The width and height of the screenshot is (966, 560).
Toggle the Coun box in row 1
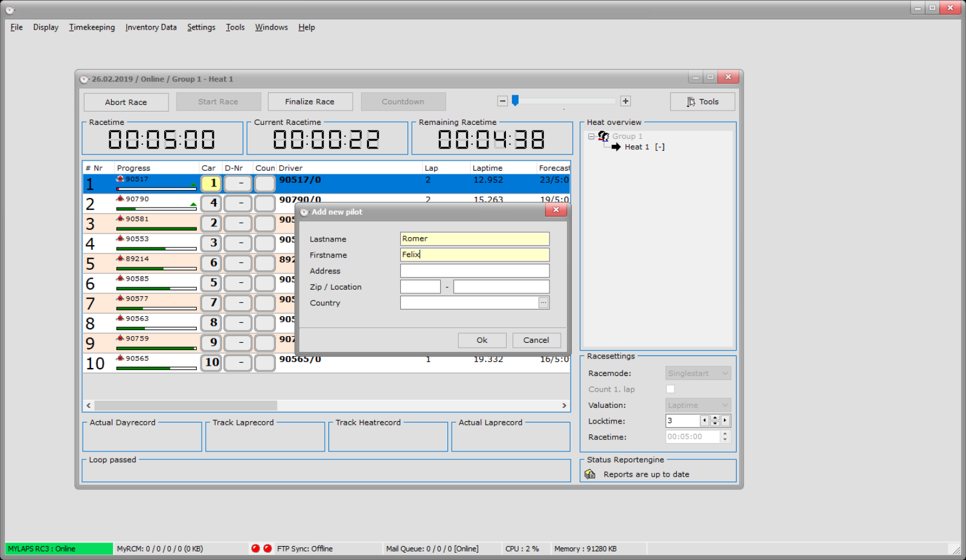[x=264, y=183]
